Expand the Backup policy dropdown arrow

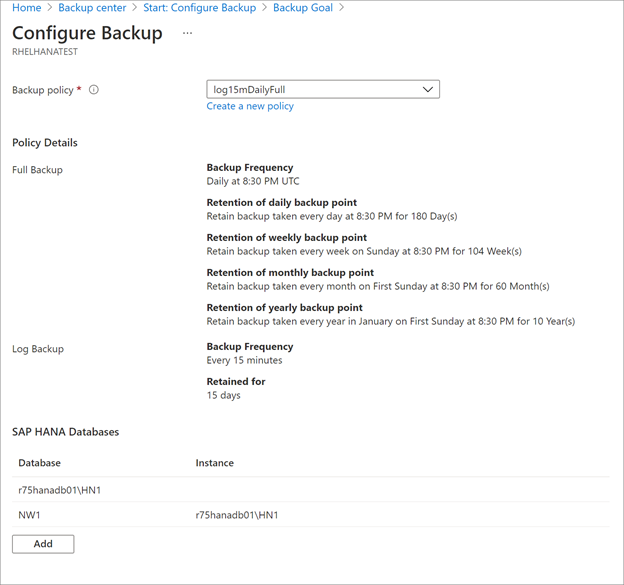tap(428, 90)
